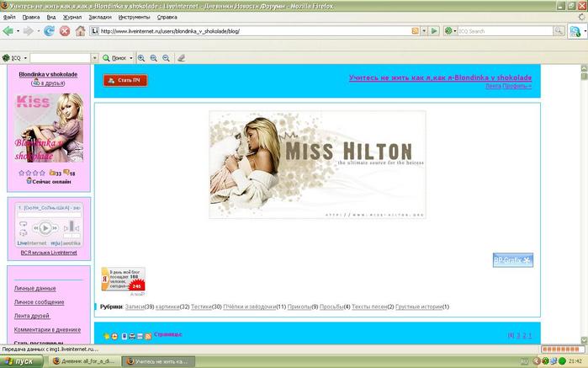The image size is (588, 368).
Task: Open the Личное сообщение link
Action: pyautogui.click(x=39, y=302)
